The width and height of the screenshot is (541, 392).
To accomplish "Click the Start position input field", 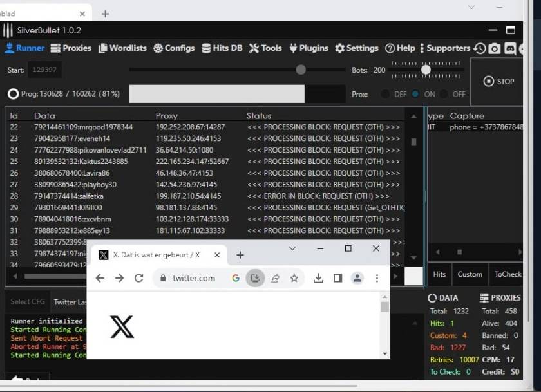I will (x=44, y=70).
